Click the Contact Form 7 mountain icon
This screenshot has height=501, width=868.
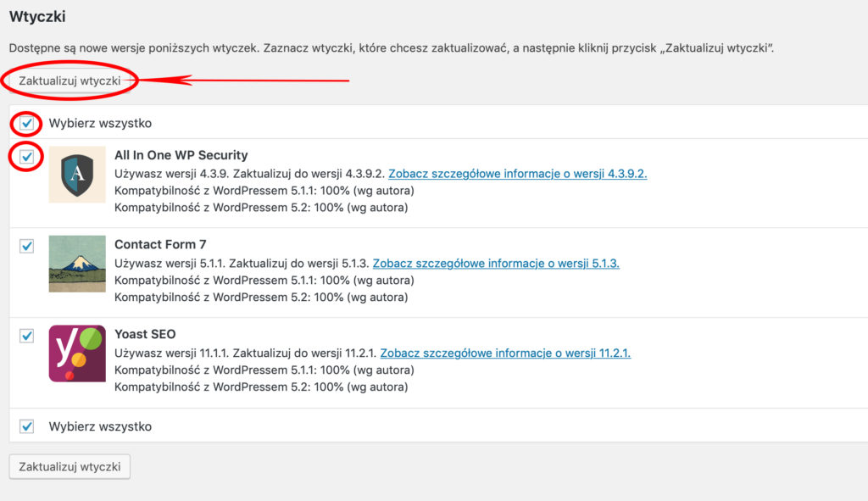pyautogui.click(x=77, y=264)
